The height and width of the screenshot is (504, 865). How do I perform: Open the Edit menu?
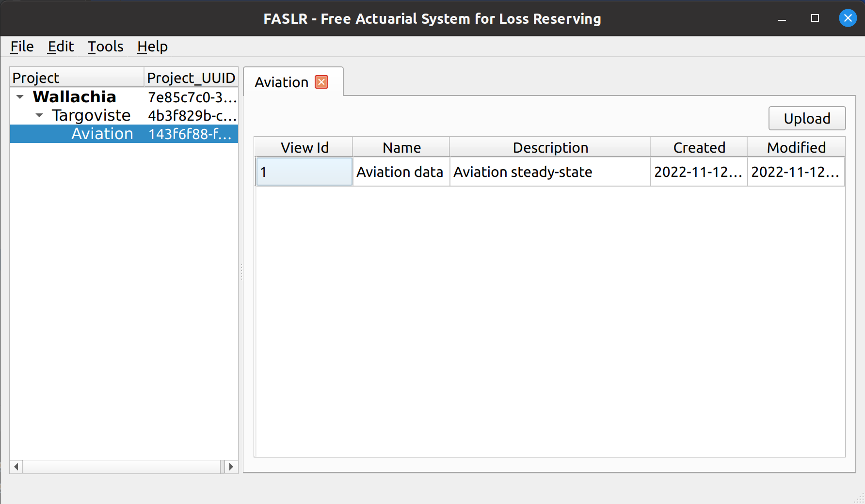[x=61, y=47]
